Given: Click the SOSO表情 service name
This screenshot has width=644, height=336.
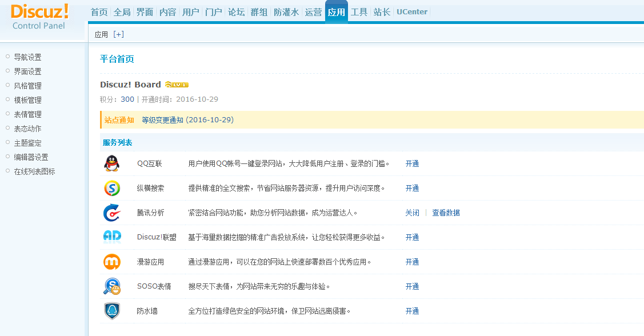Looking at the screenshot, I should pos(154,286).
